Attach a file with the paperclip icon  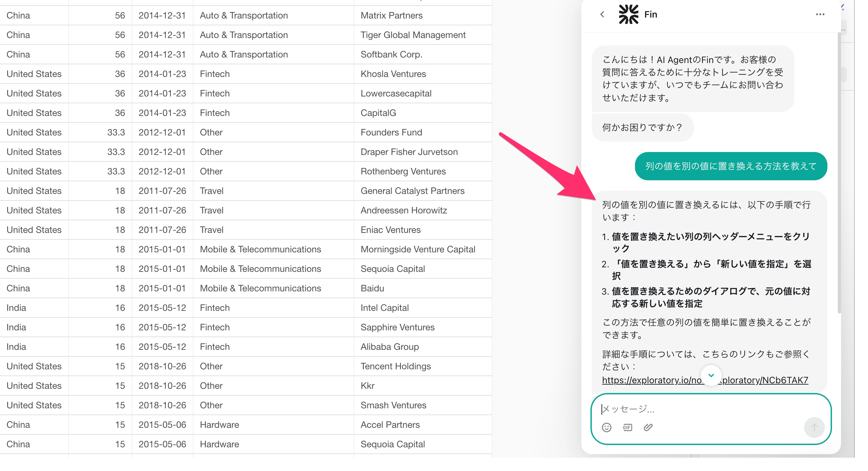tap(648, 427)
